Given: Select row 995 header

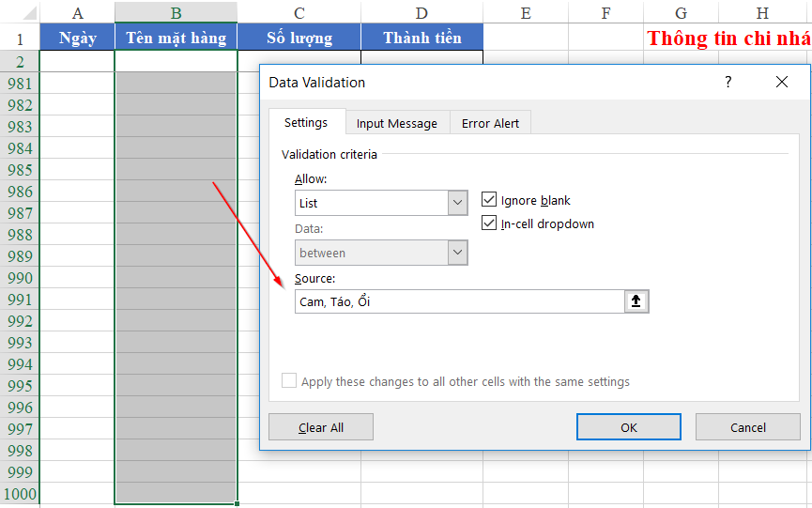Looking at the screenshot, I should 20,386.
